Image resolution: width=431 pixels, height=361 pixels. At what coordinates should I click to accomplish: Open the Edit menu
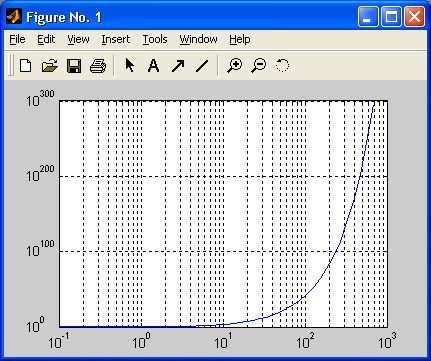(x=46, y=39)
